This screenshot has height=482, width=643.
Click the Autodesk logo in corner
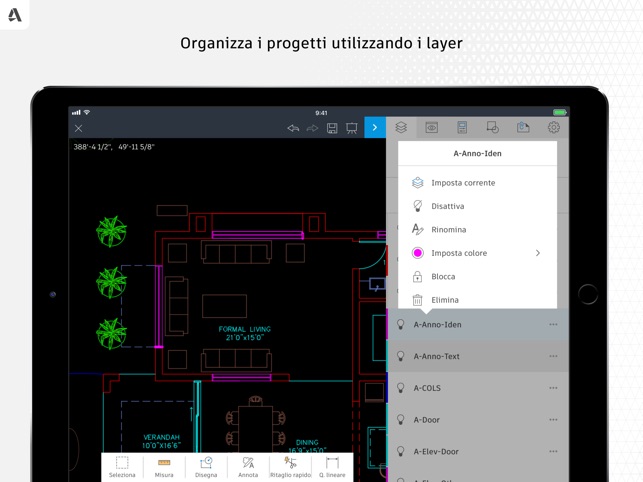[15, 15]
